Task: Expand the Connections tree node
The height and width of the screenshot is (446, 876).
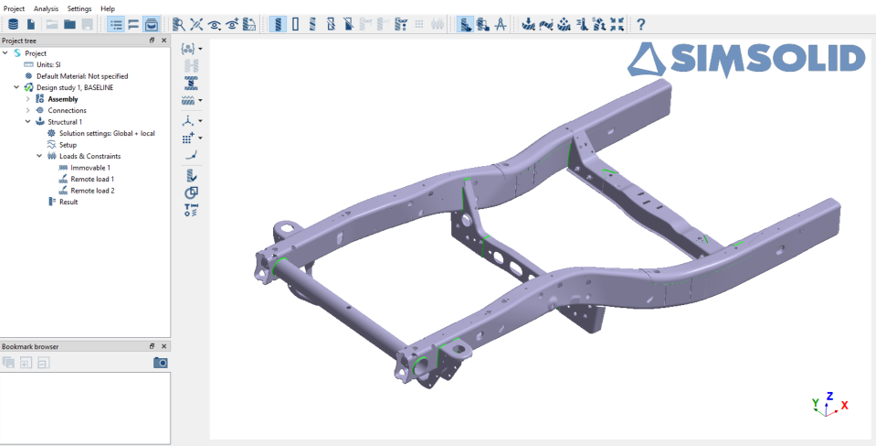Action: coord(28,110)
